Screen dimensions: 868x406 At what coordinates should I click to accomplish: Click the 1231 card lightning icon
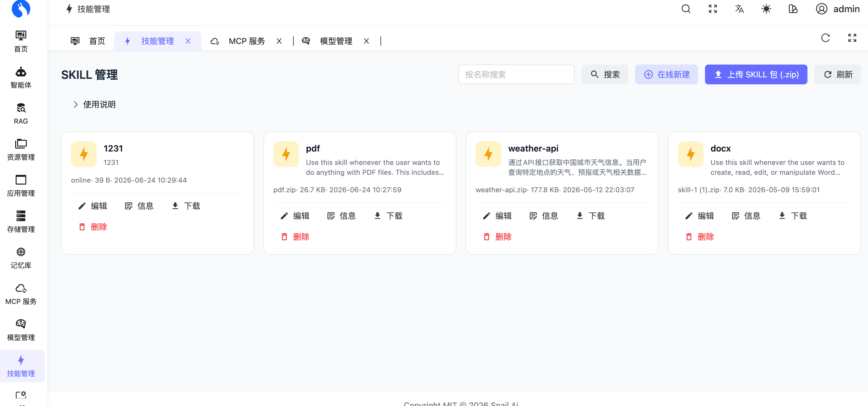click(x=84, y=154)
